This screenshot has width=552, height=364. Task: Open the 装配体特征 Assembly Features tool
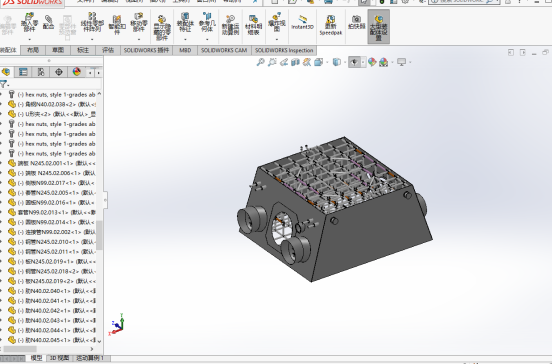coord(185,22)
